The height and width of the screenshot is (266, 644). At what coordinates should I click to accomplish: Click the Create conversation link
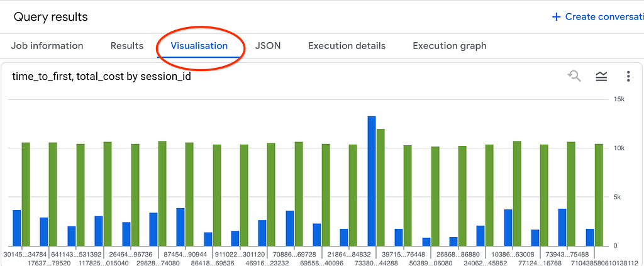point(604,17)
